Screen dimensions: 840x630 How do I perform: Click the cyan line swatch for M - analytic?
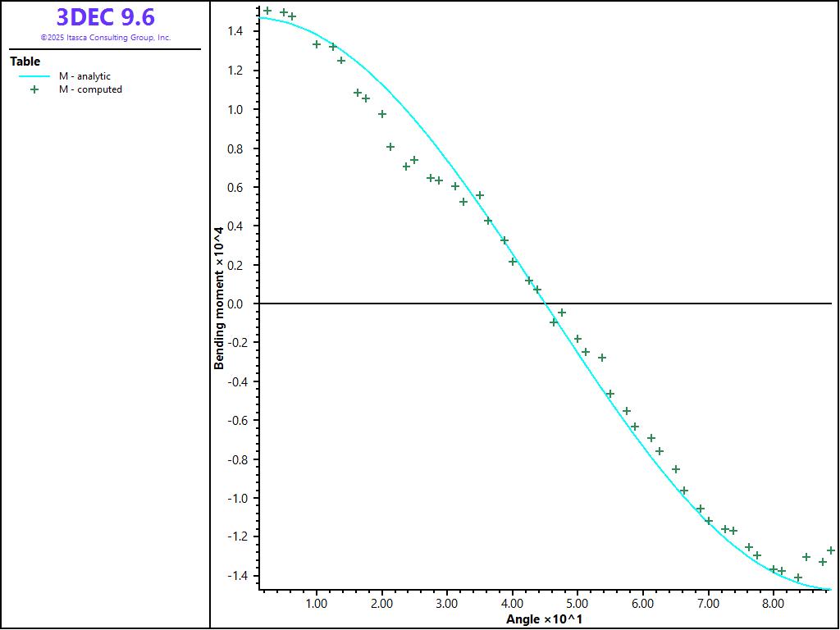pyautogui.click(x=34, y=76)
